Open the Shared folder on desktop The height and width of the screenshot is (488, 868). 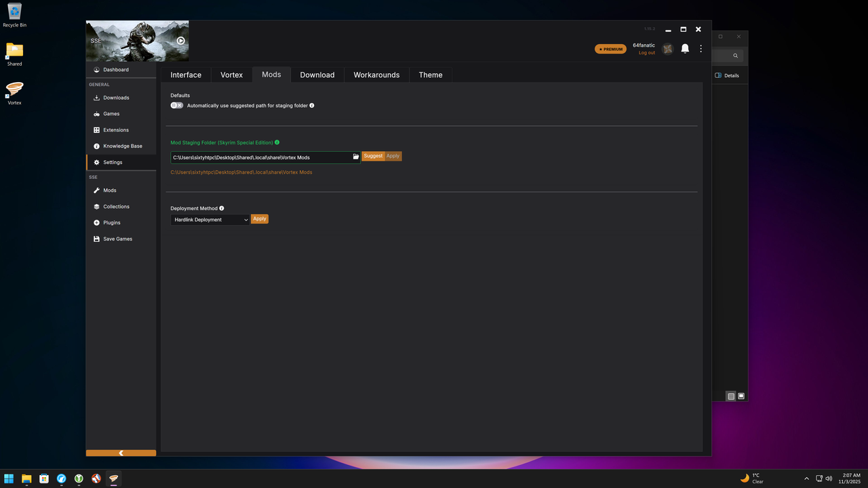(x=14, y=54)
